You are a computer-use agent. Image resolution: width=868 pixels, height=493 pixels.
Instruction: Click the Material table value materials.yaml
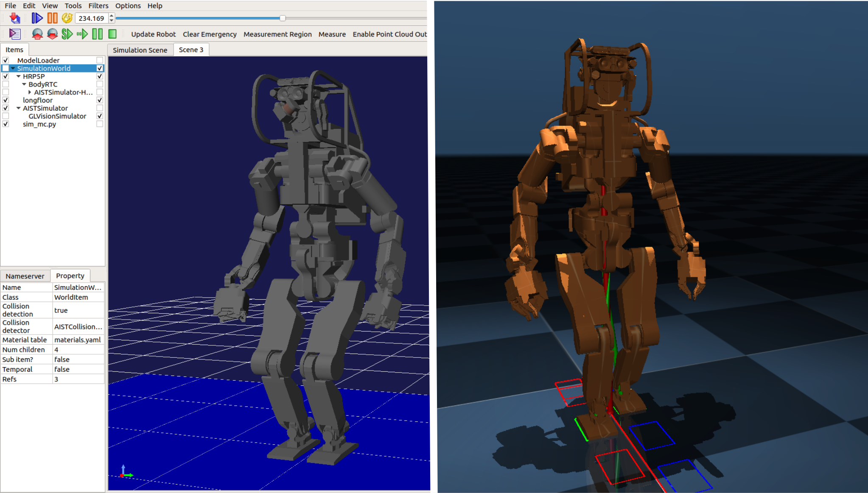78,340
